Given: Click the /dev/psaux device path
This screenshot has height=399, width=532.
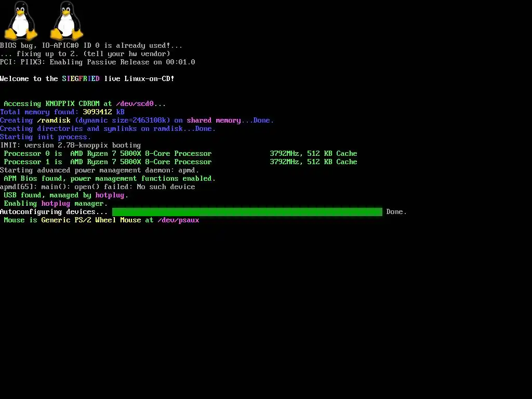Looking at the screenshot, I should tap(179, 220).
